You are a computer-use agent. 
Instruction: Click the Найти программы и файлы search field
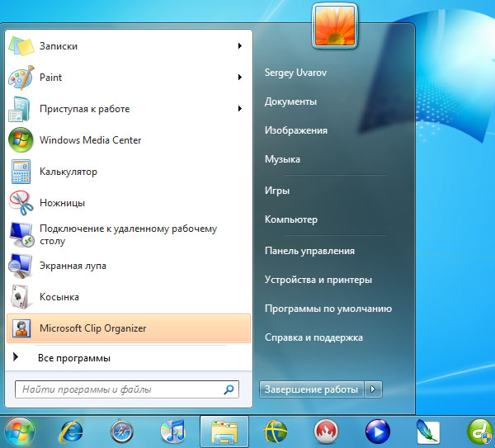(x=127, y=389)
